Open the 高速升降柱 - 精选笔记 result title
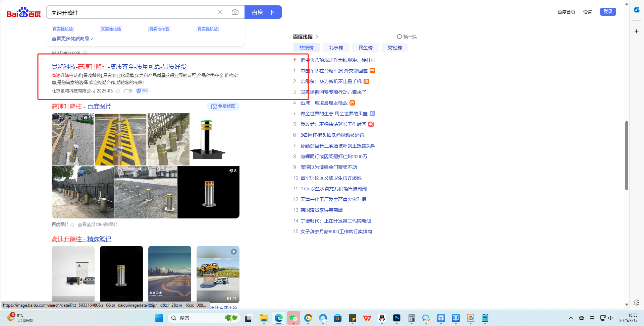 pyautogui.click(x=82, y=239)
